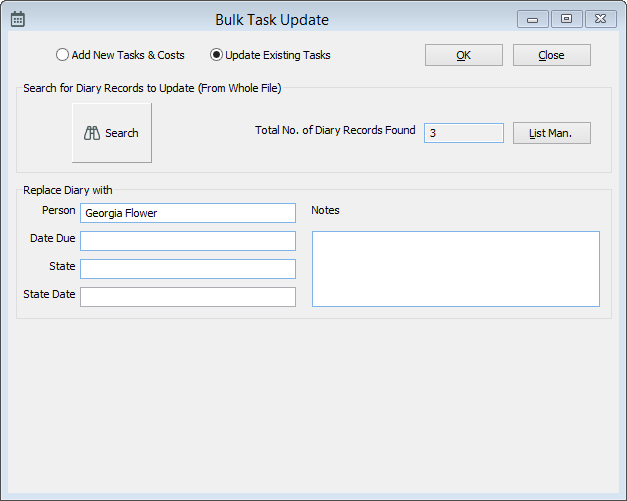This screenshot has width=627, height=501.
Task: Click the calendar icon in the title bar
Action: point(18,19)
